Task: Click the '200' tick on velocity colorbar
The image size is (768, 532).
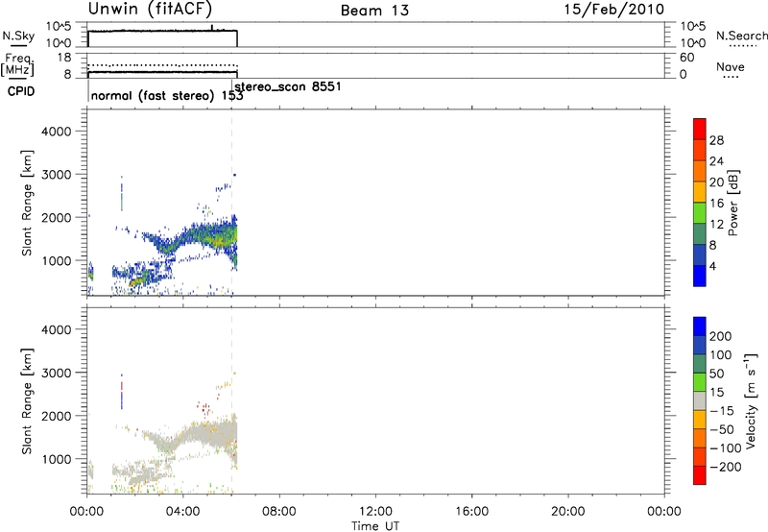Action: point(721,336)
